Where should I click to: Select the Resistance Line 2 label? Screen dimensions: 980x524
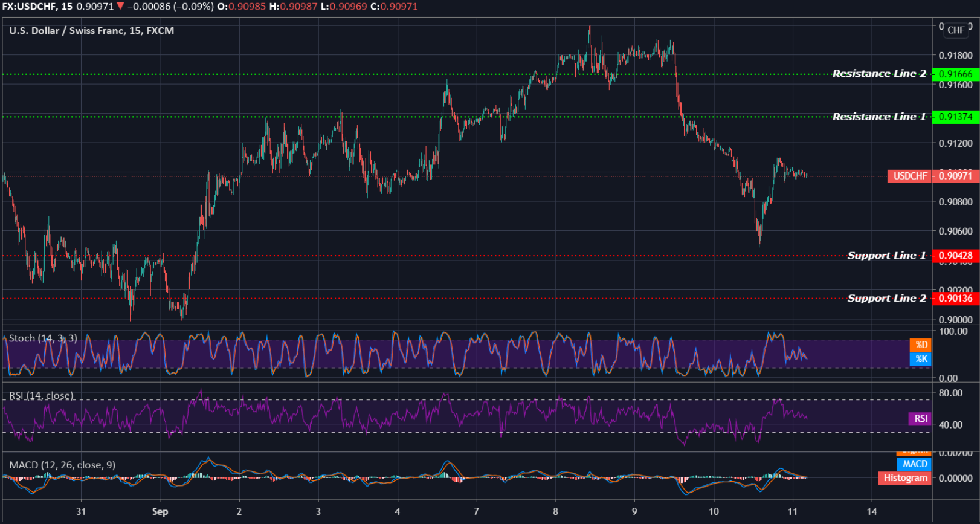[879, 74]
